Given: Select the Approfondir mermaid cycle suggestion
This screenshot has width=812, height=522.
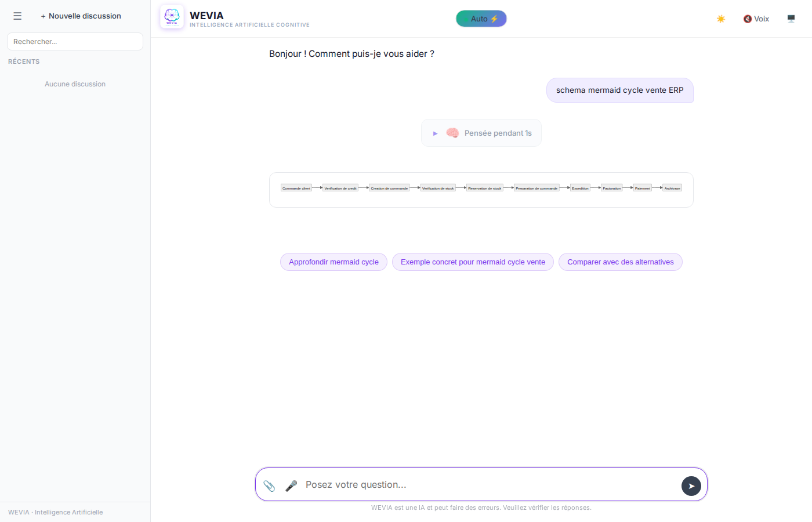Looking at the screenshot, I should [x=333, y=262].
